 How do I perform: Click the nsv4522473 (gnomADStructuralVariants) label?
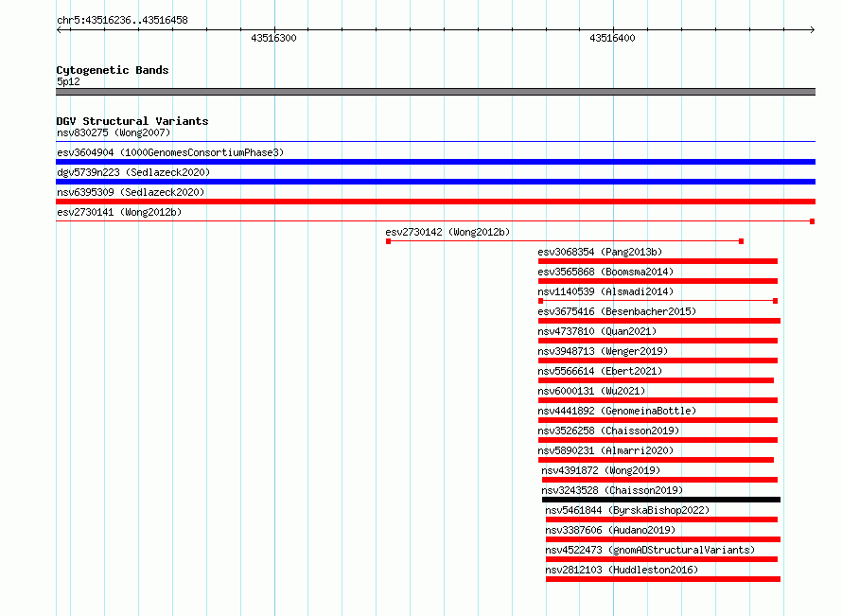tap(650, 550)
